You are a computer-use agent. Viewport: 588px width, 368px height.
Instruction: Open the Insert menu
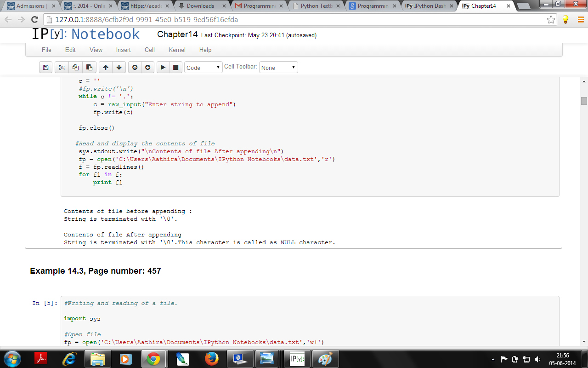123,50
